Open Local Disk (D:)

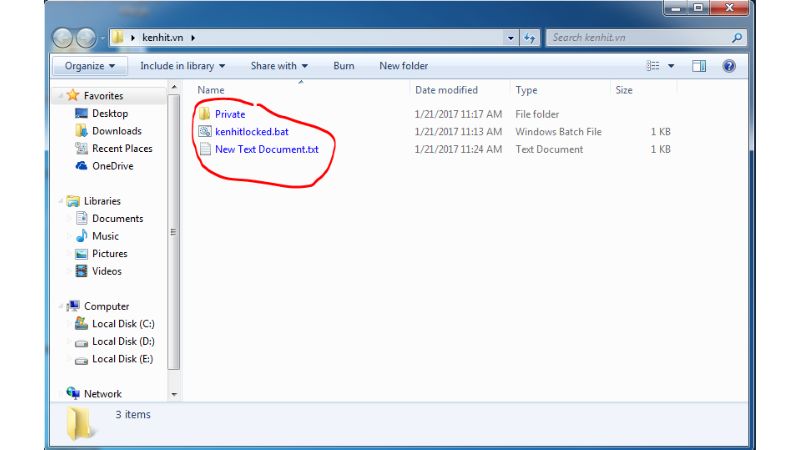123,341
